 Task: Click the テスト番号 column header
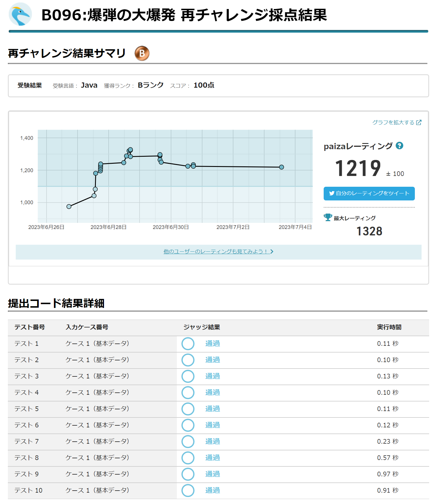[x=30, y=327]
